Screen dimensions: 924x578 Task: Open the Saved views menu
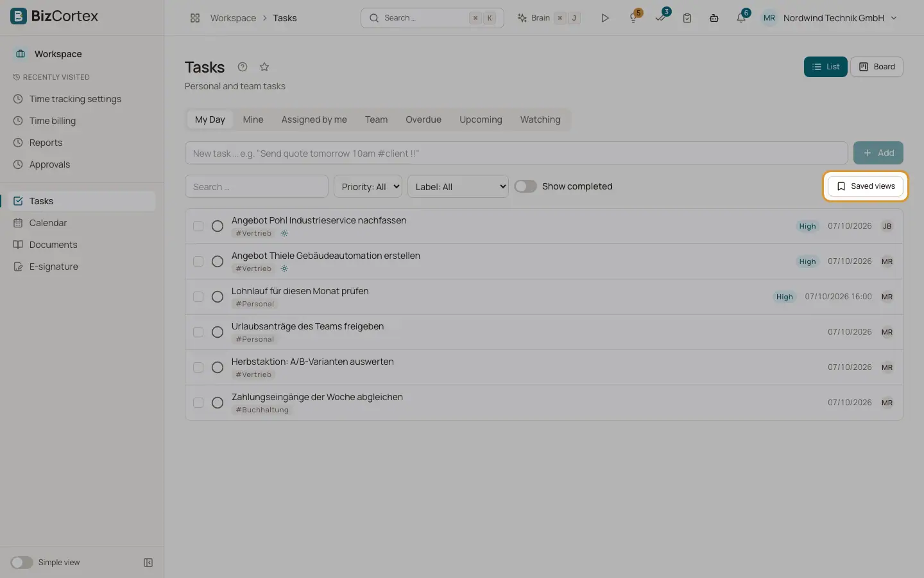[866, 186]
